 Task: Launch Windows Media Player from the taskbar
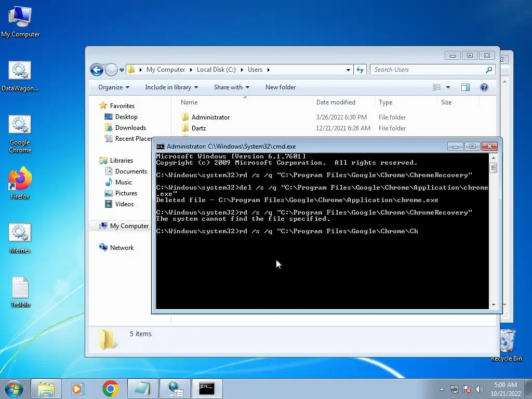[x=77, y=389]
